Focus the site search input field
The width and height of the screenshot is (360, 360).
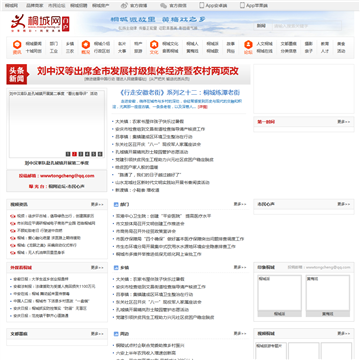click(306, 26)
